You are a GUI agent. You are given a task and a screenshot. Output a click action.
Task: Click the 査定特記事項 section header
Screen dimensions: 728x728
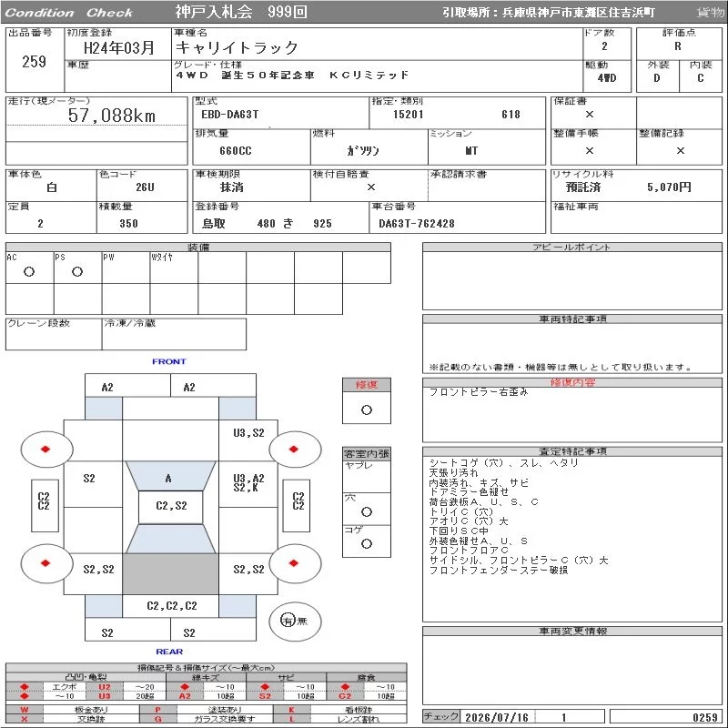pos(572,451)
